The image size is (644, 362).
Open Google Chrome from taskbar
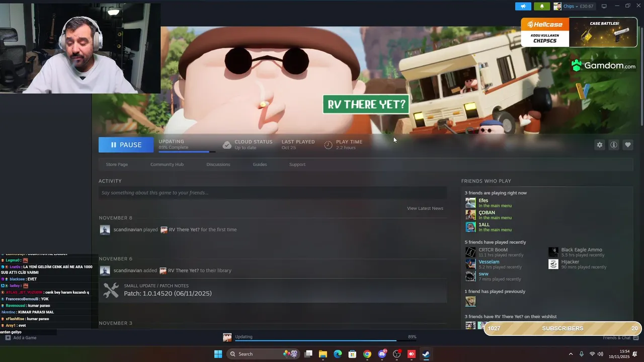coord(367,354)
